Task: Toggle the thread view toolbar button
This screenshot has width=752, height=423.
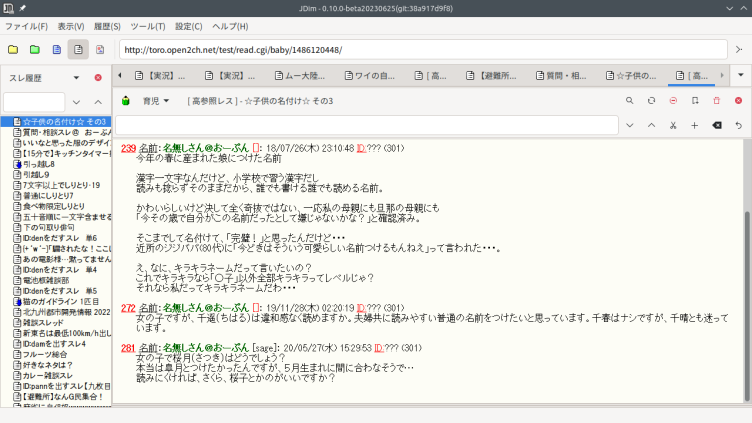Action: [78, 49]
